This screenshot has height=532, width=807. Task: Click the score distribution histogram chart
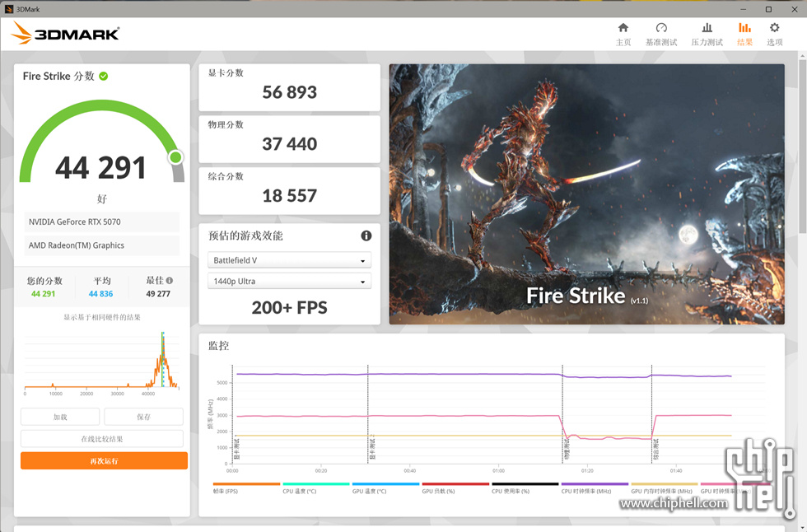pyautogui.click(x=102, y=362)
